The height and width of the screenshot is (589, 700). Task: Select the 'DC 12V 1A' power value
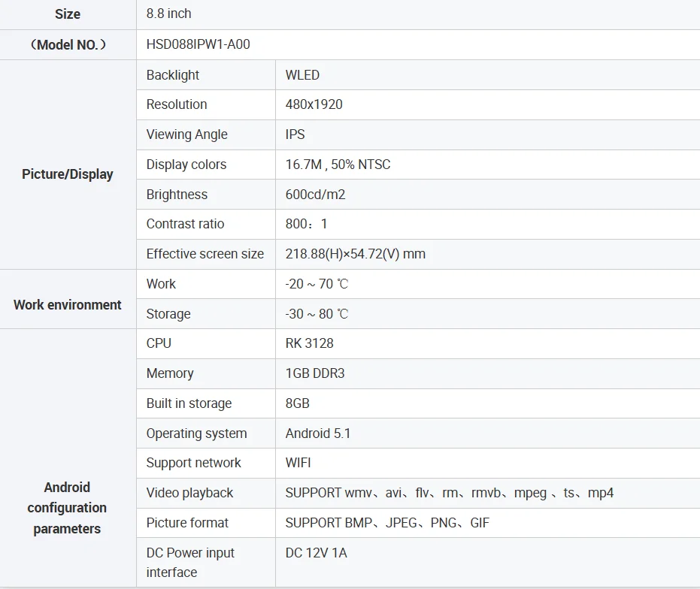[316, 553]
